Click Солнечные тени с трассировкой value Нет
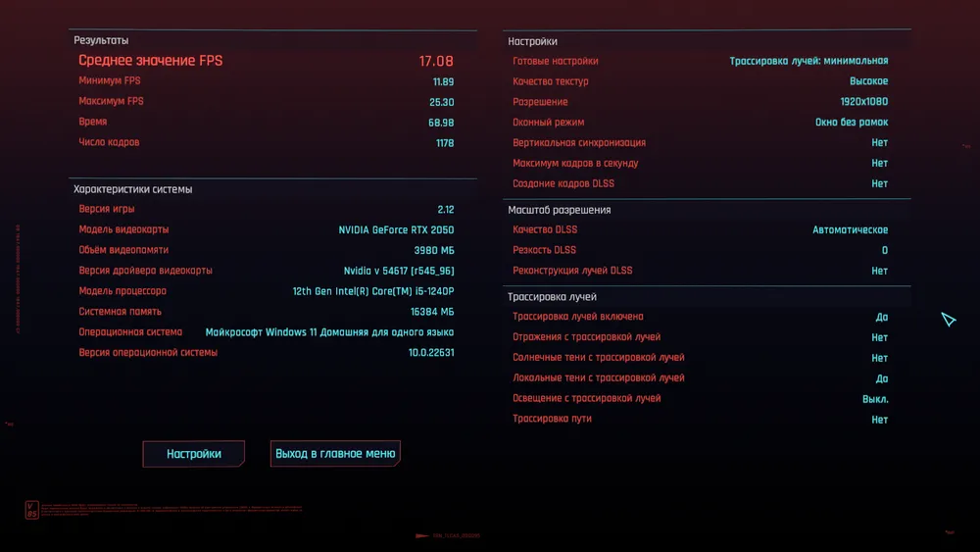The width and height of the screenshot is (980, 552). click(880, 358)
